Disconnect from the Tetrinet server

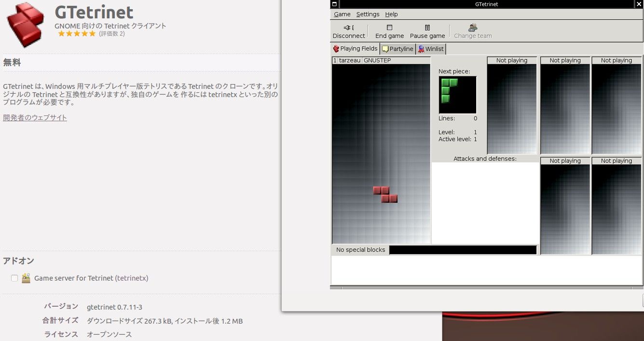point(349,31)
